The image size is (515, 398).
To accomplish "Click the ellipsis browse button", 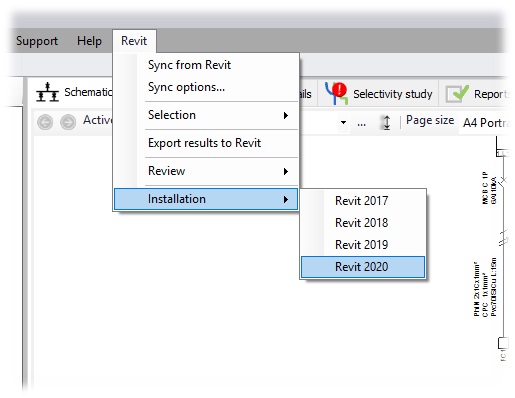I will (361, 123).
